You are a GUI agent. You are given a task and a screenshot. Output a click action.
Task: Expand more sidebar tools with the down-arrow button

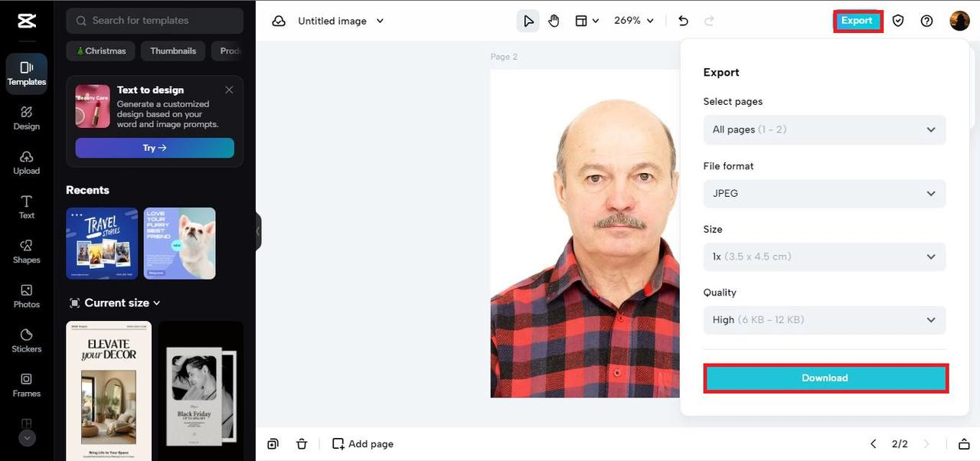pyautogui.click(x=27, y=439)
